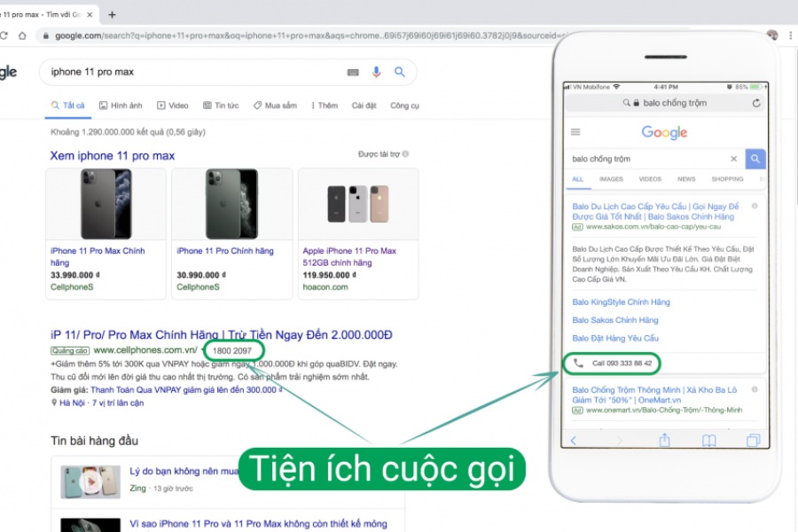The width and height of the screenshot is (798, 532).
Task: Open 'Hà Nội · 7 vị trí lân cận' location link
Action: click(101, 403)
